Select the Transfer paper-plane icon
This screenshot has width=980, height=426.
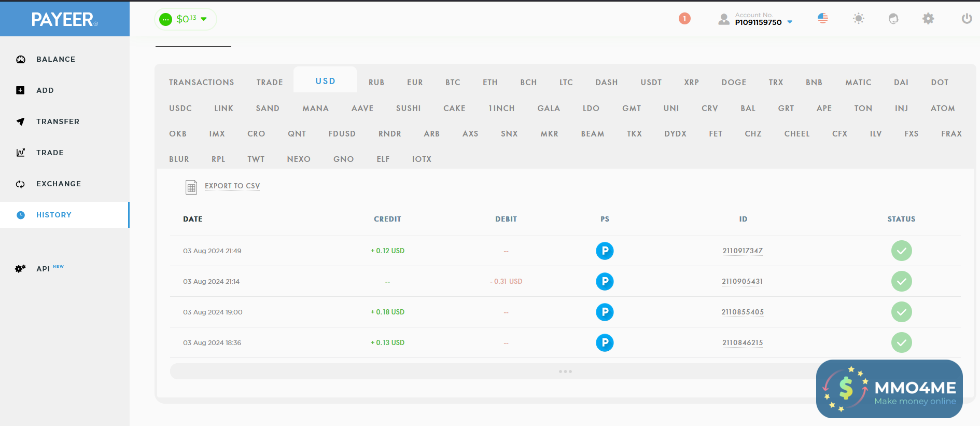click(x=21, y=121)
